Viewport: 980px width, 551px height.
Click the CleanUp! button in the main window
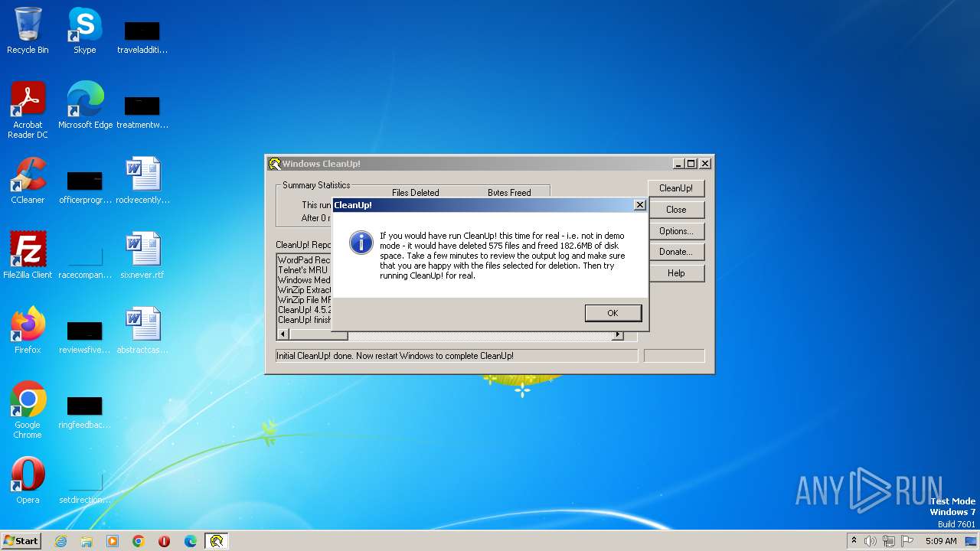pyautogui.click(x=676, y=188)
